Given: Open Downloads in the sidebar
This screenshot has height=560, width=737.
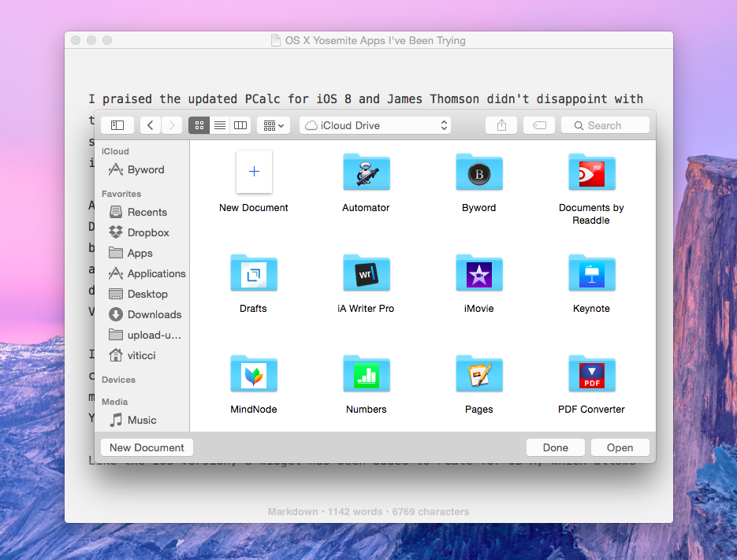Looking at the screenshot, I should coord(141,314).
